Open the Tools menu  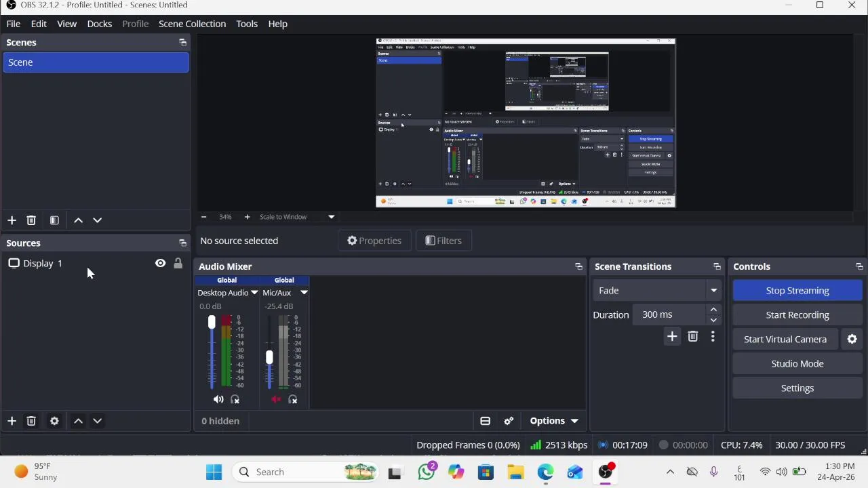pyautogui.click(x=247, y=24)
